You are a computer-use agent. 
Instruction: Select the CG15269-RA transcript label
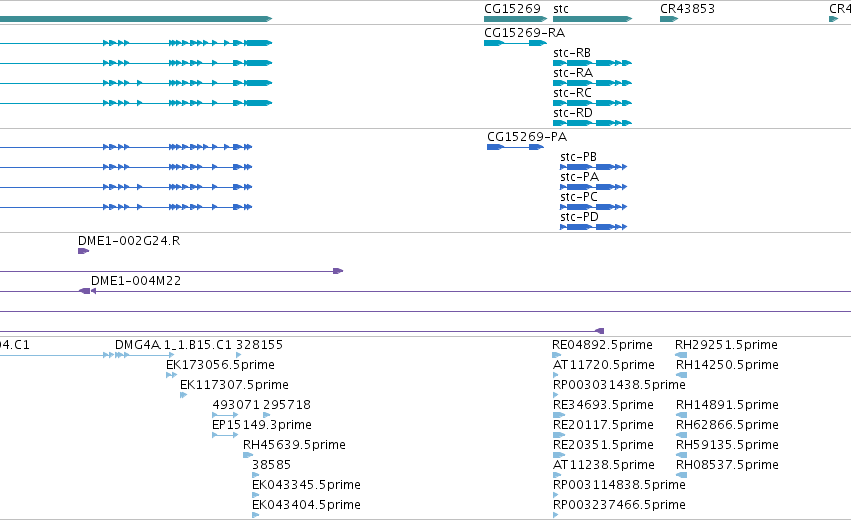click(524, 33)
